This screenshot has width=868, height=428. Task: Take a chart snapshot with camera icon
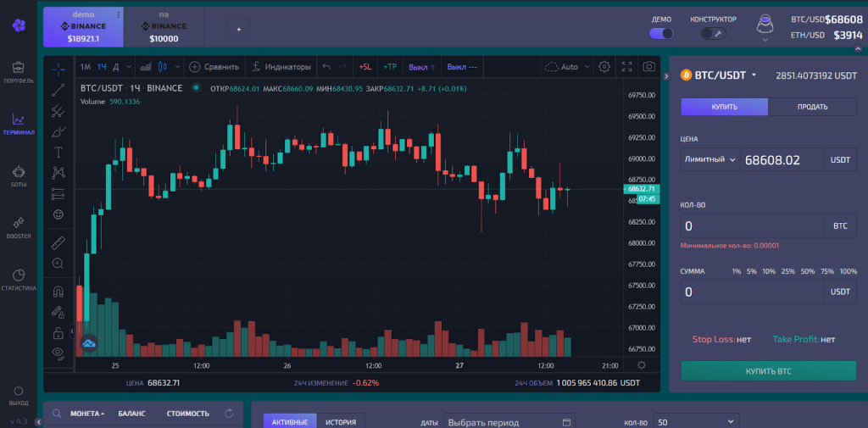(648, 66)
